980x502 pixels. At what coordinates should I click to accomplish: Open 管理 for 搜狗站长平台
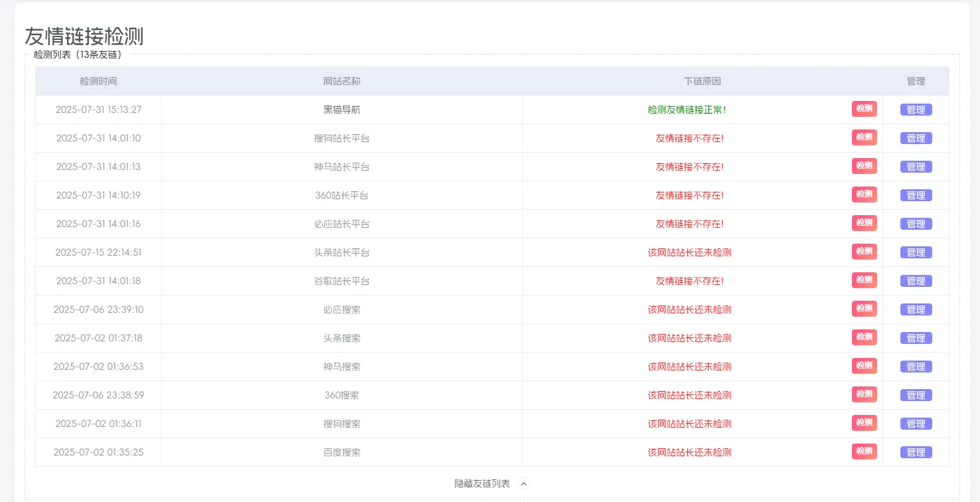916,137
